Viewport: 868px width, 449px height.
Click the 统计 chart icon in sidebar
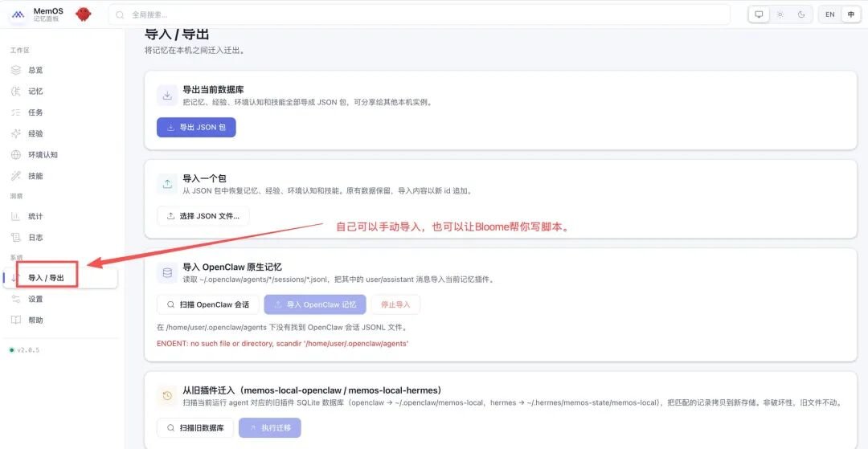click(x=16, y=216)
